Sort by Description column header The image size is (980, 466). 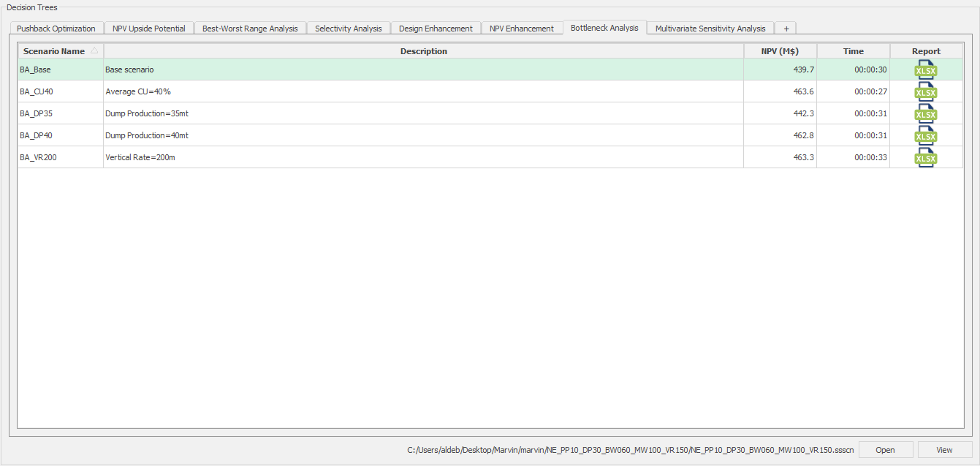click(423, 51)
